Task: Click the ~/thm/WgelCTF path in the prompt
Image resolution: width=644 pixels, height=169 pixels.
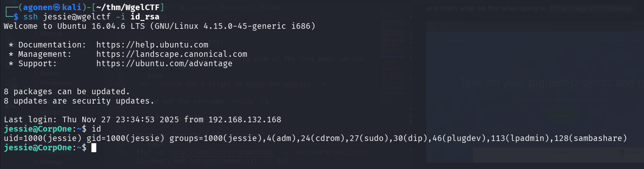Action: (128, 7)
